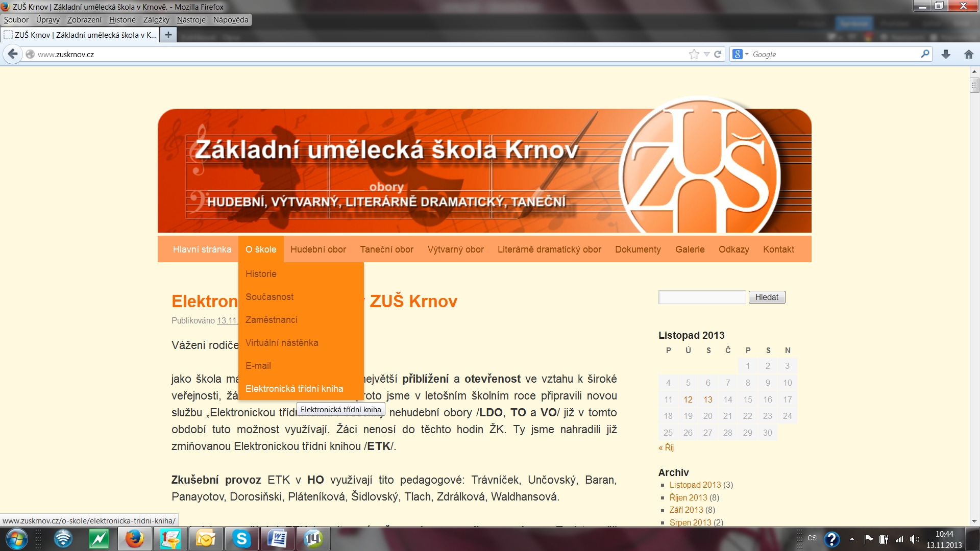Open calendar day 12

coord(688,399)
